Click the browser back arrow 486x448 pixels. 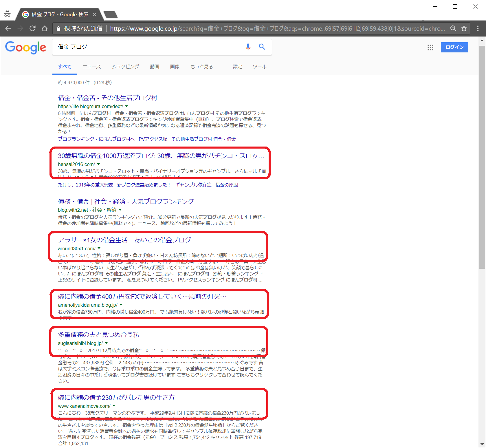[8, 28]
